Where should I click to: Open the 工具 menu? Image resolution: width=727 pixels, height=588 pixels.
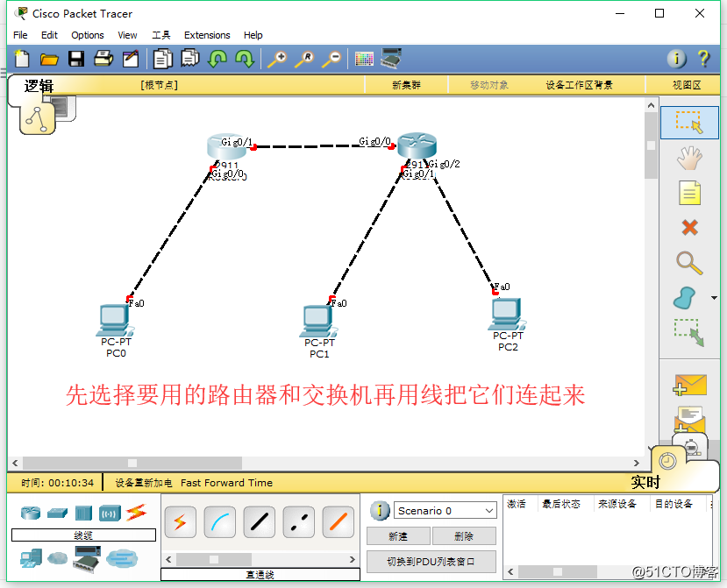(160, 35)
